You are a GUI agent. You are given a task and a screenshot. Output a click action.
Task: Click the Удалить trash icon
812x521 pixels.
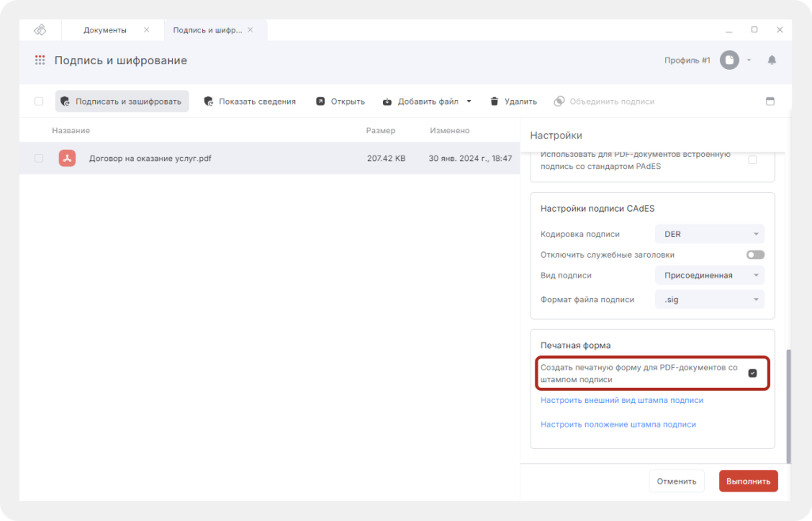(494, 102)
